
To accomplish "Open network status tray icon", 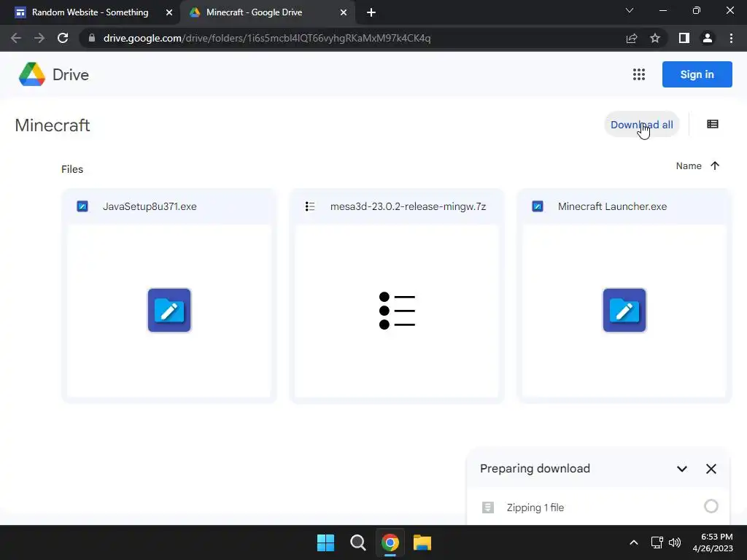I will pyautogui.click(x=657, y=542).
